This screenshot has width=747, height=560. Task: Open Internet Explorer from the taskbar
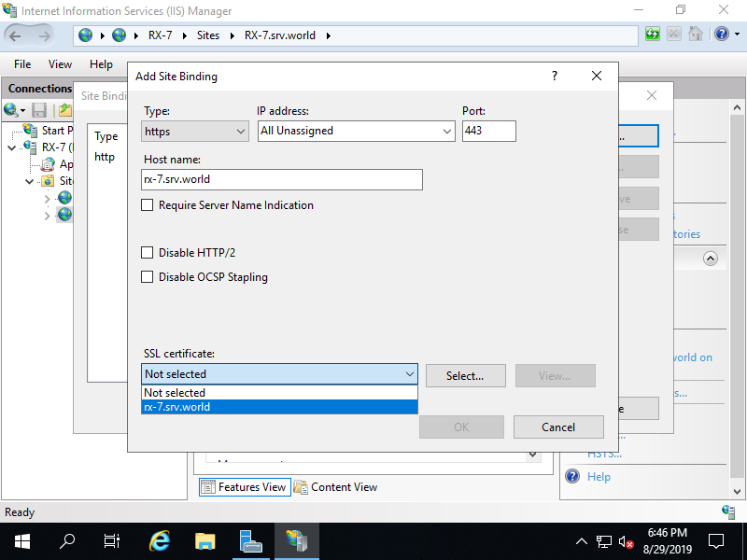159,540
